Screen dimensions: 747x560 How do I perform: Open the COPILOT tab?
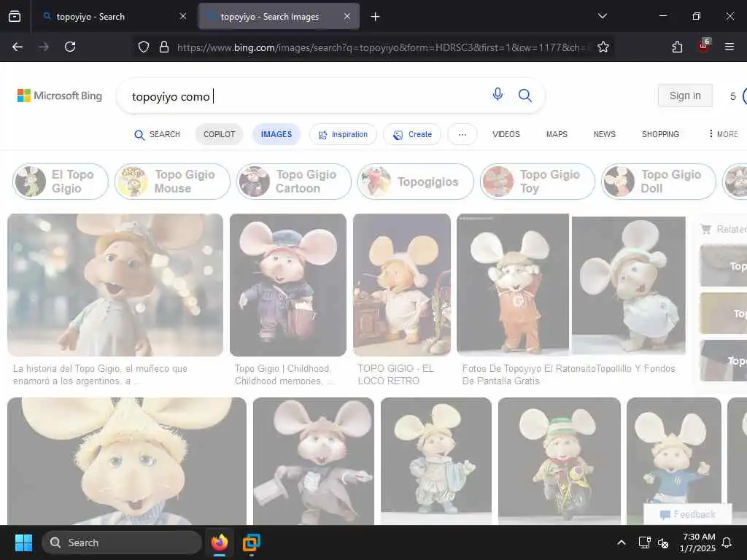219,134
